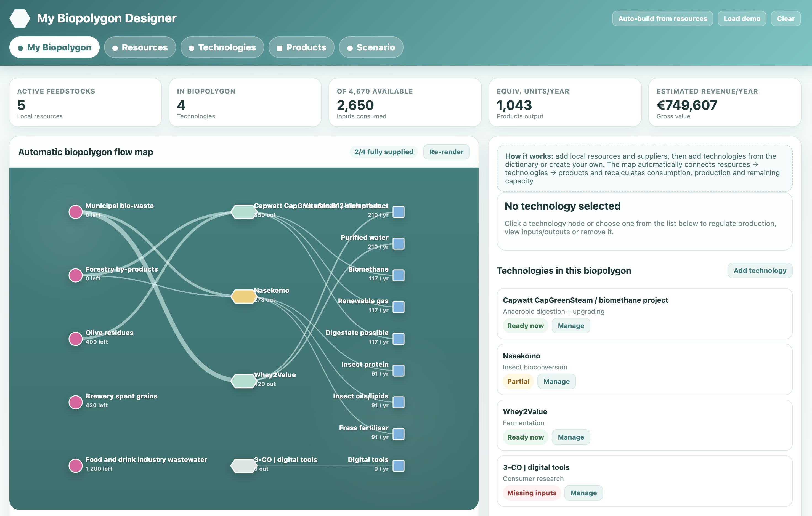Click the grey 3-CO digital tools hexagon
This screenshot has height=516, width=812.
[244, 466]
